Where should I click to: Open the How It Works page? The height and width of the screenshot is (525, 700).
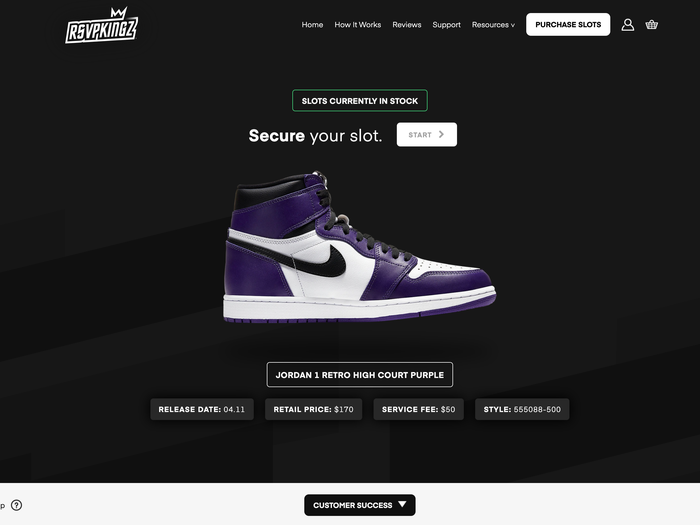(x=358, y=25)
